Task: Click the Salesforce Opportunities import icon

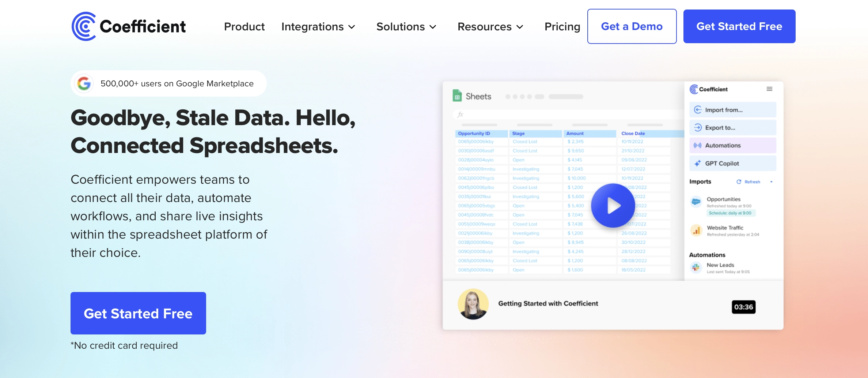Action: pyautogui.click(x=696, y=202)
